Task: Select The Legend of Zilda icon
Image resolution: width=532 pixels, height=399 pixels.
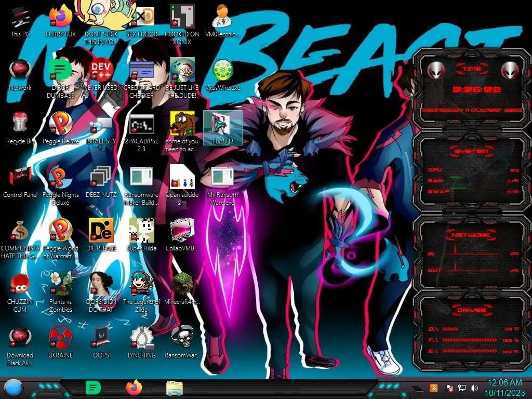Action: click(x=141, y=292)
